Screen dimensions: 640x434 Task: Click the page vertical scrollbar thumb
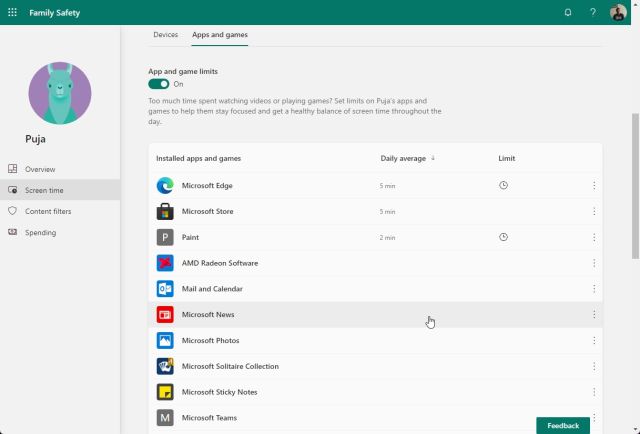[x=635, y=186]
